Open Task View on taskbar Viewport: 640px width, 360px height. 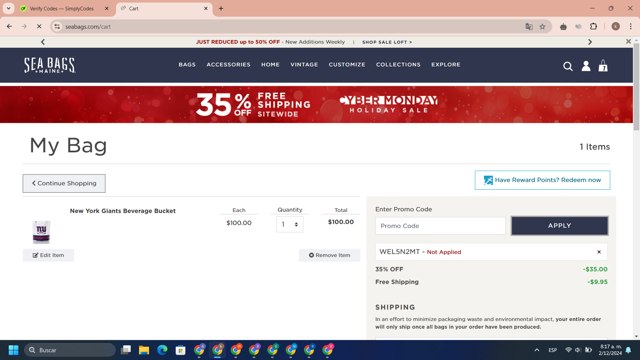[x=126, y=350]
